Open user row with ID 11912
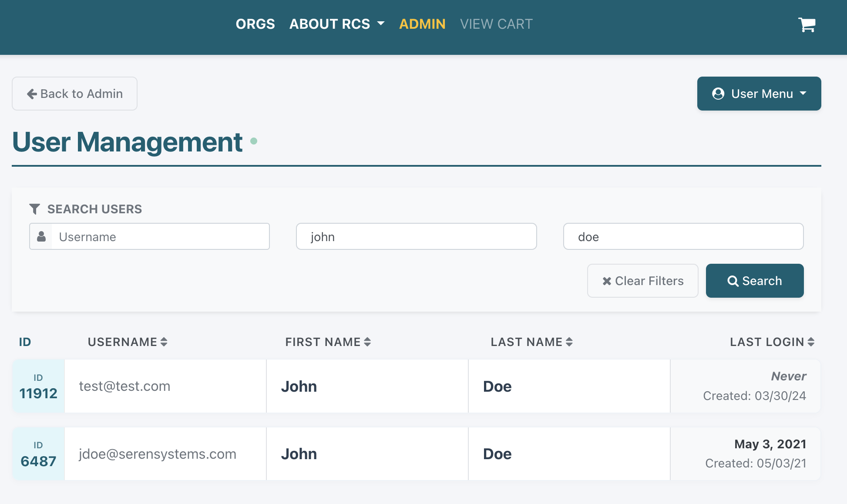847x504 pixels. tap(416, 386)
